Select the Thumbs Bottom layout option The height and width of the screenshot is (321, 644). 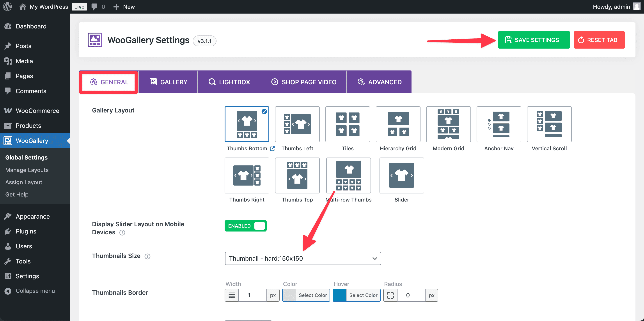(x=247, y=124)
